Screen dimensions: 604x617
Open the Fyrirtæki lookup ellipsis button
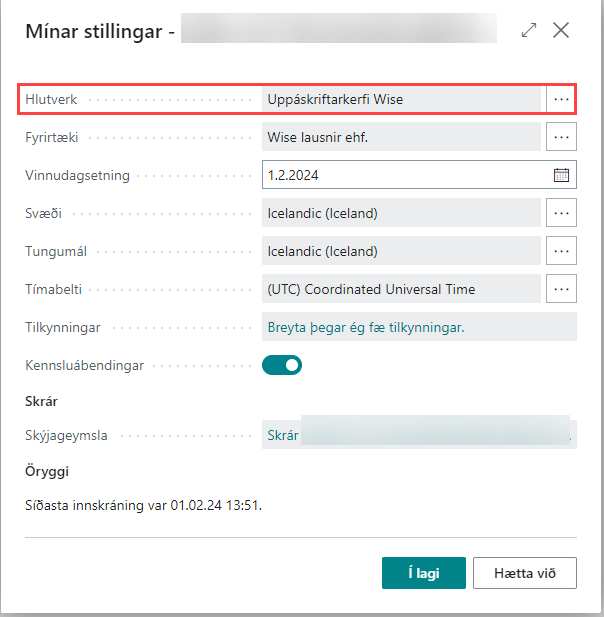tap(562, 137)
